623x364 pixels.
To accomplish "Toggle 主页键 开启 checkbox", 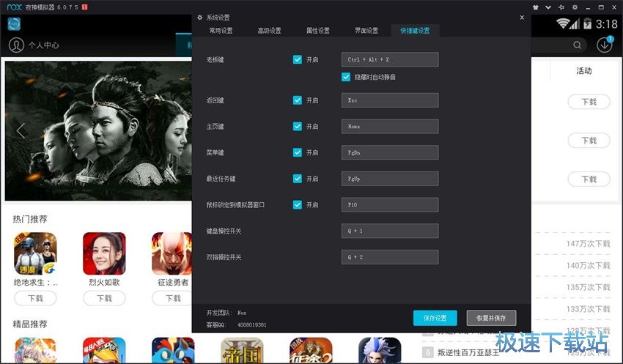I will [297, 126].
